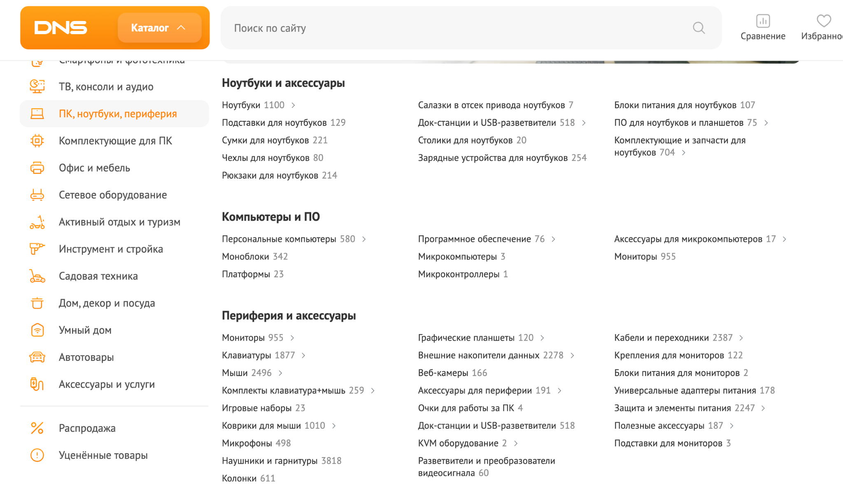
Task: Click the exclamation icon for Уценённые товары
Action: click(37, 455)
